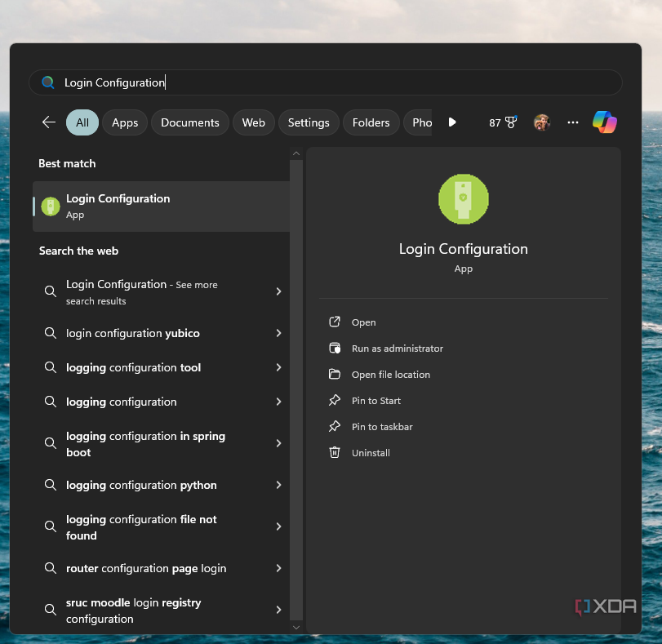Click the back arrow icon
Viewport: 662px width, 644px height.
tap(49, 122)
